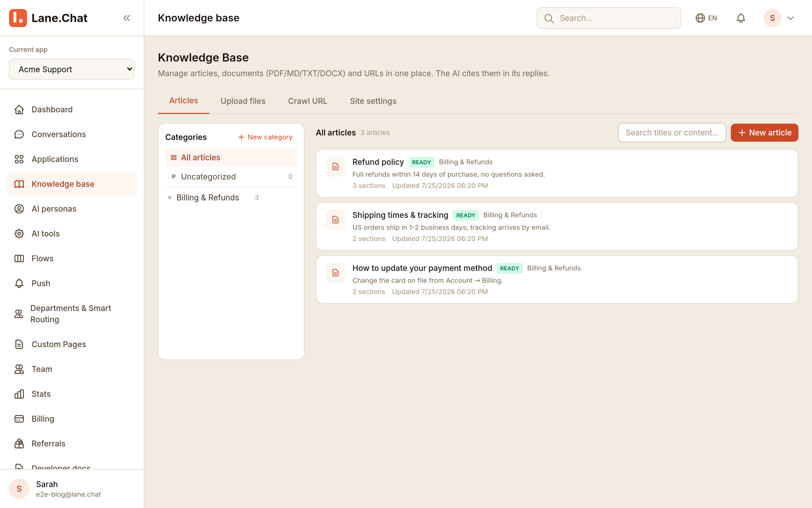Viewport: 812px width, 508px height.
Task: Open the Acme Support app dropdown
Action: coord(72,69)
